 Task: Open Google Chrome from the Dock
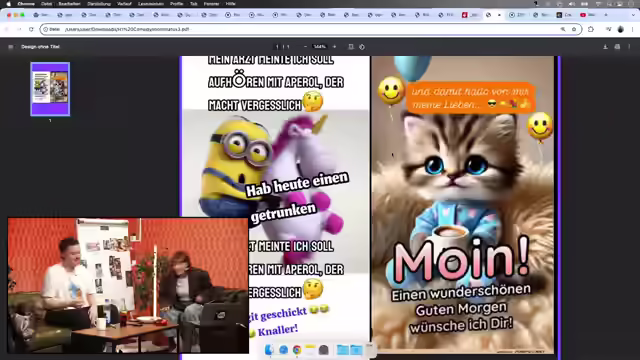tap(297, 350)
